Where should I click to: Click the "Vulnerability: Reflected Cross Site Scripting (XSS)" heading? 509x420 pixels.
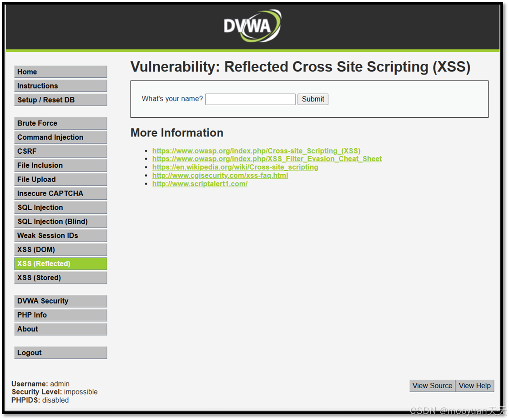(300, 67)
